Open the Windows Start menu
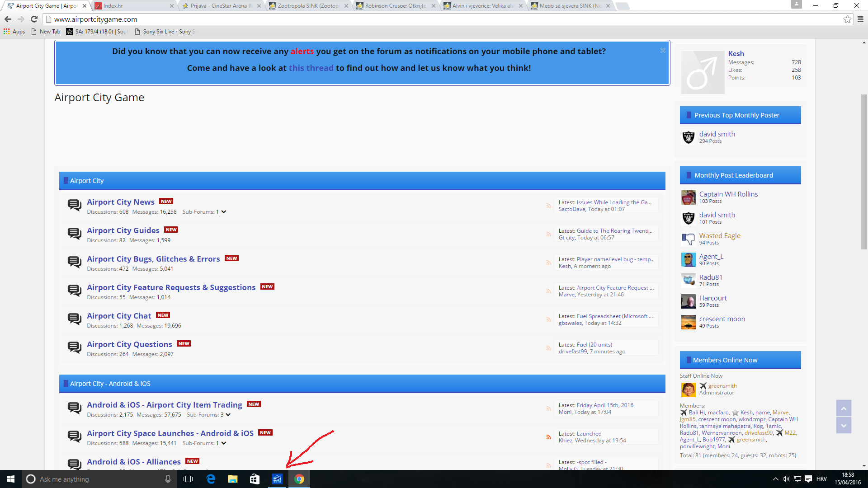The image size is (868, 488). [11, 479]
